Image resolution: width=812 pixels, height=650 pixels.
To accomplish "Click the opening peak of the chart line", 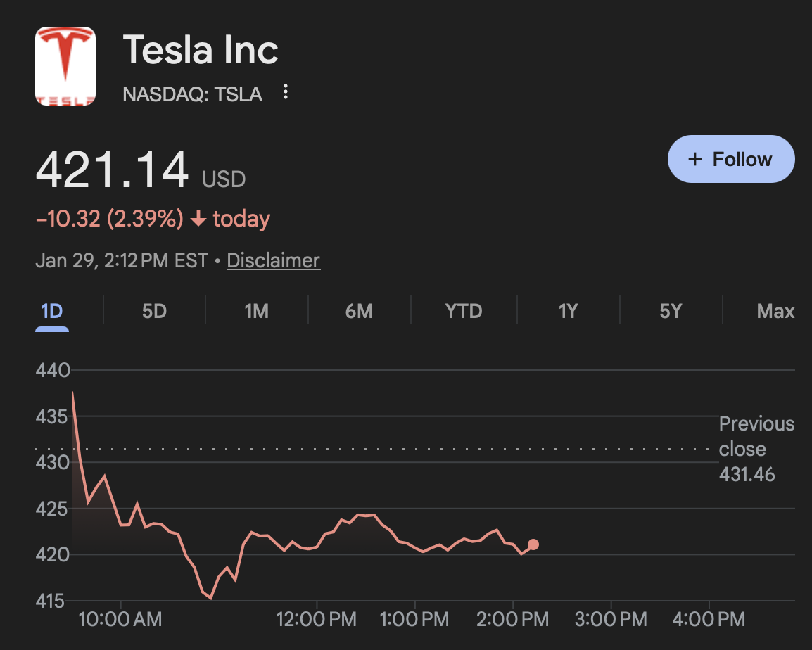I will pos(72,393).
